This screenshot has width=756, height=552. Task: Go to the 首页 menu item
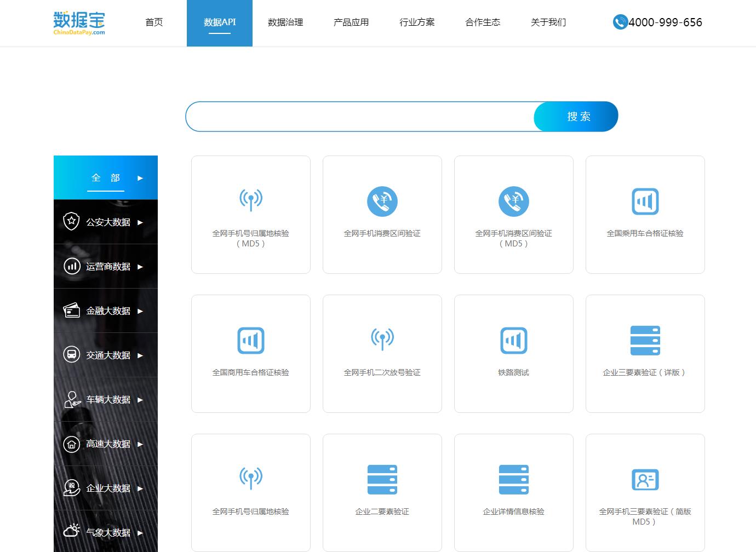pyautogui.click(x=154, y=22)
